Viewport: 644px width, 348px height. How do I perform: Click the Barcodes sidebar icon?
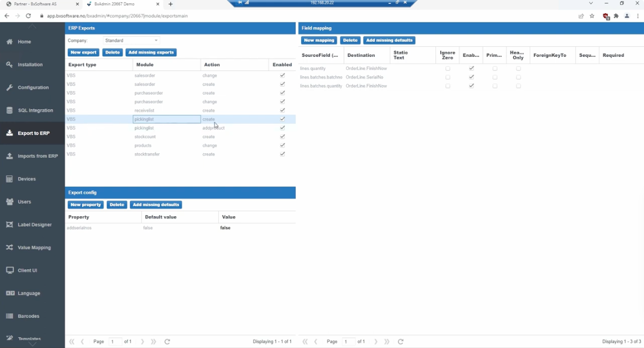pos(10,316)
